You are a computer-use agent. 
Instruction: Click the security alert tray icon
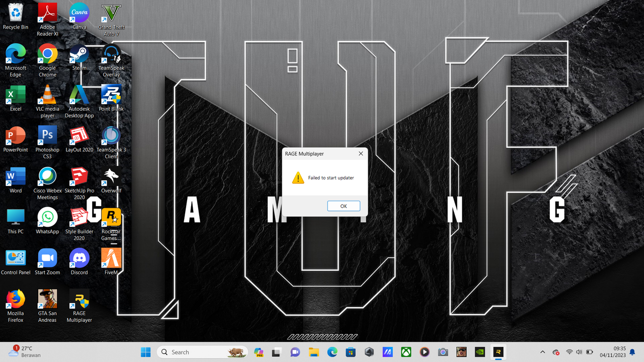(556, 352)
